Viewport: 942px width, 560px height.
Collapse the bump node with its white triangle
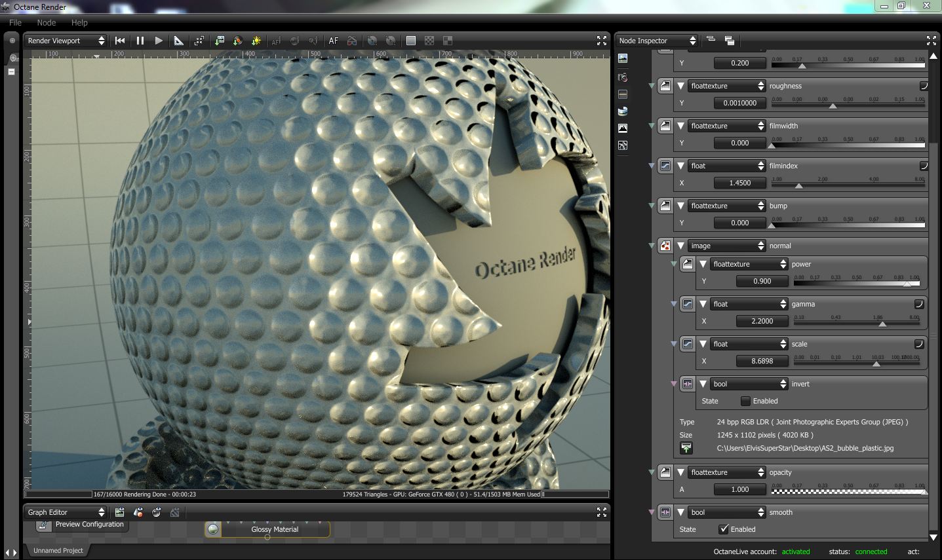click(x=681, y=206)
